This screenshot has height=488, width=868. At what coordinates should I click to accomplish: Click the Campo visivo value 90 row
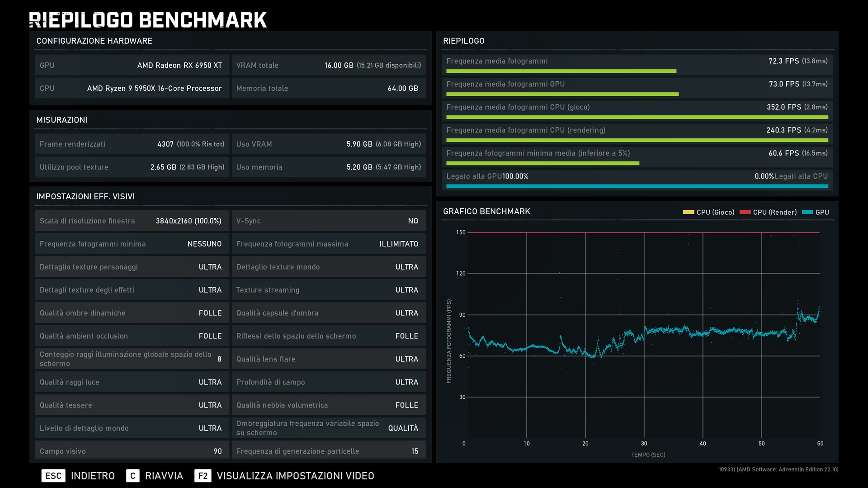pyautogui.click(x=132, y=451)
